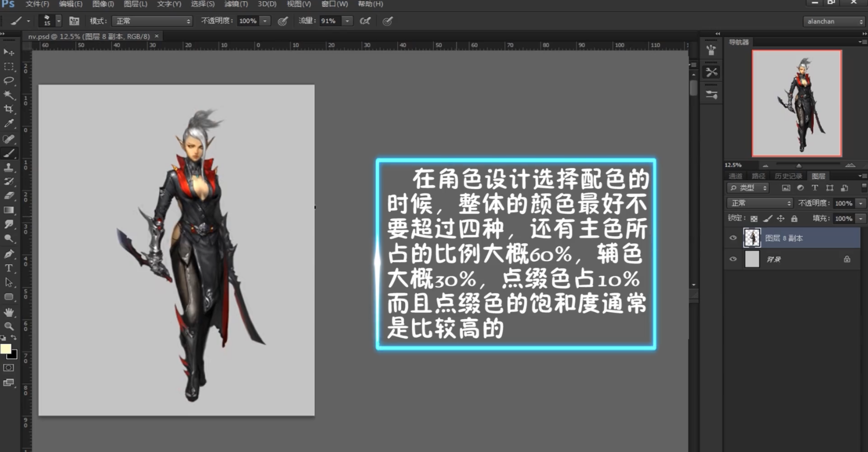Open the layer 填充 fill arrow
868x452 pixels.
(x=860, y=219)
